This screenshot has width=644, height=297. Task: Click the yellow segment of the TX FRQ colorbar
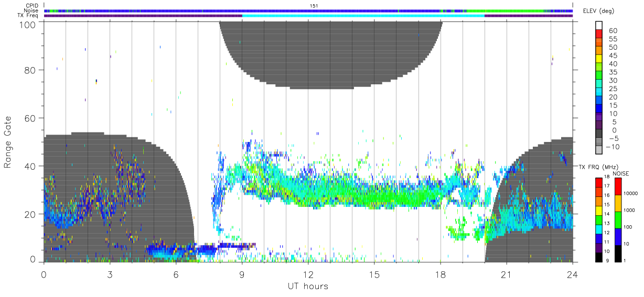(x=599, y=211)
